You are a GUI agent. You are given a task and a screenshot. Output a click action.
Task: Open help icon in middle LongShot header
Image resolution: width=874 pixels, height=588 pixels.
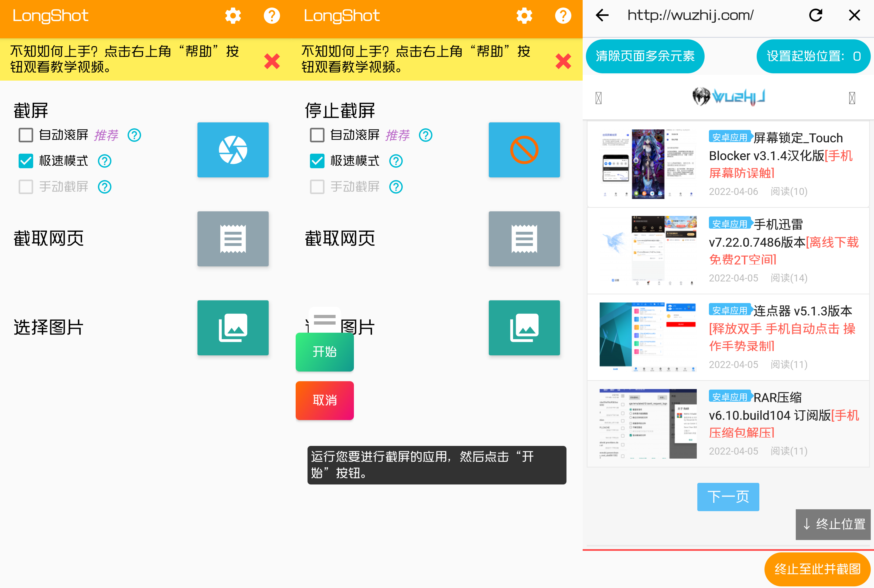pos(563,16)
